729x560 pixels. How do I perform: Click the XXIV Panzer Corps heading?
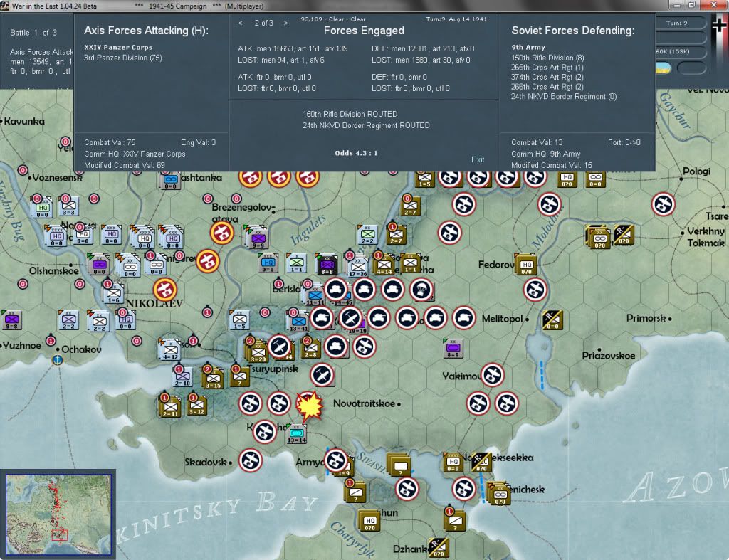click(x=118, y=47)
